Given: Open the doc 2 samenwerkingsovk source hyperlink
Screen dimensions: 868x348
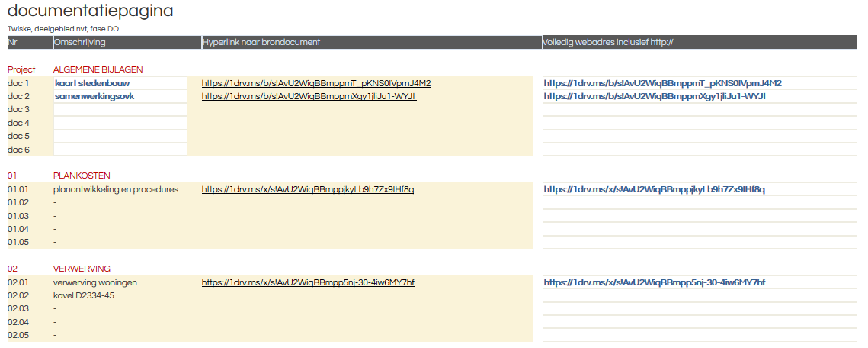Looking at the screenshot, I should (x=309, y=97).
